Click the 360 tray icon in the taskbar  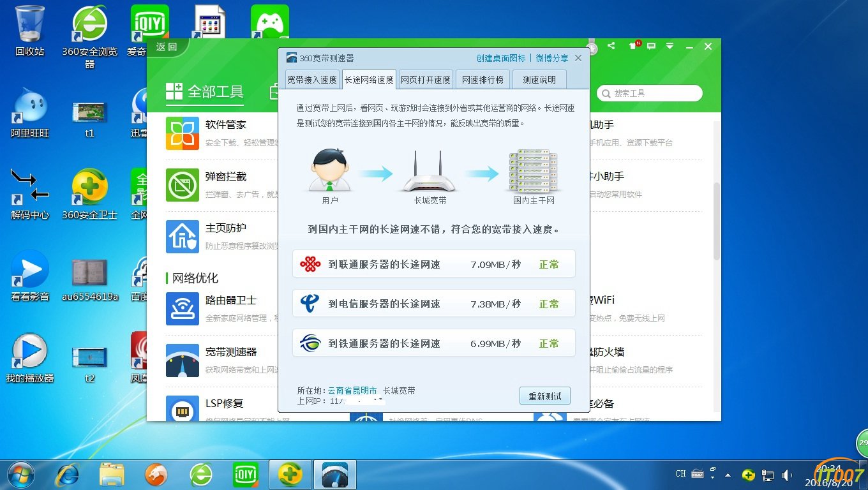(x=749, y=475)
